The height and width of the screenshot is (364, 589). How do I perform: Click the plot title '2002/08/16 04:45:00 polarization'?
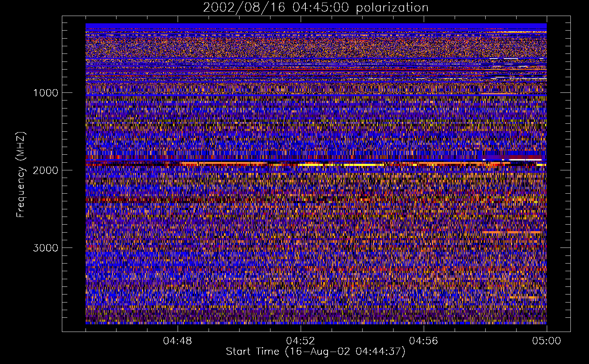(316, 8)
